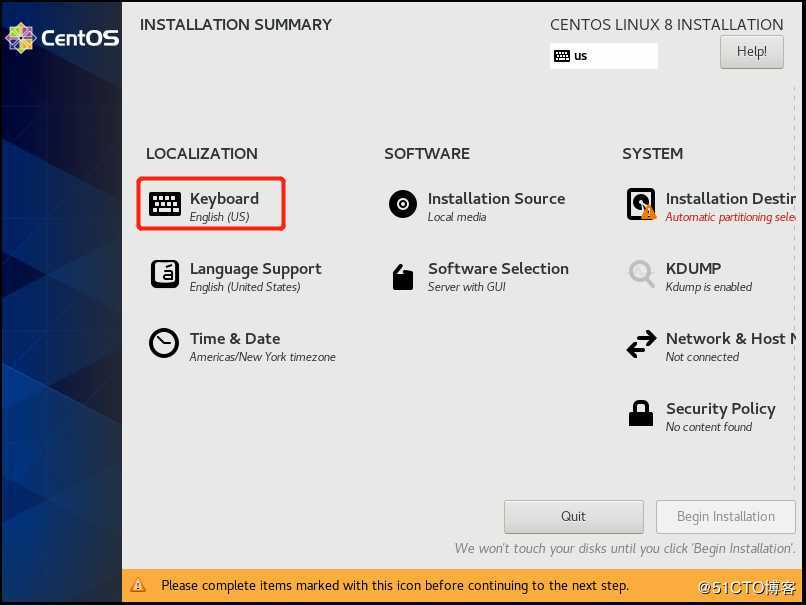Open Software Selection title
The height and width of the screenshot is (605, 806).
(x=499, y=269)
